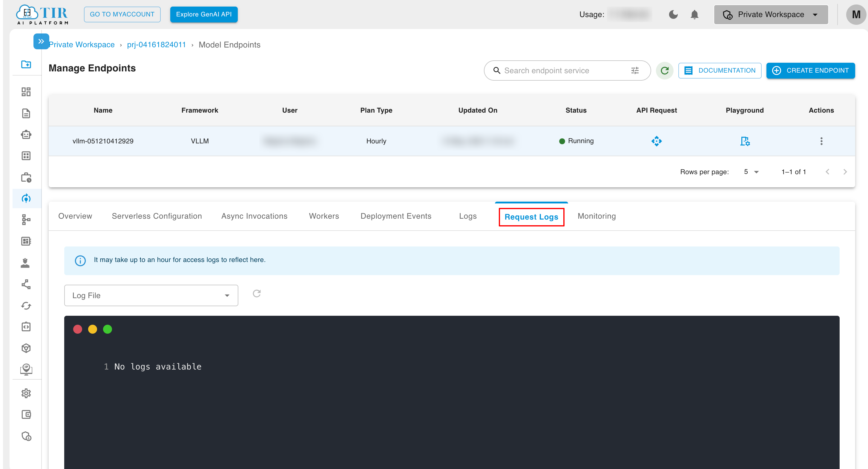Select the highlighted model endpoints sidebar icon
Image resolution: width=868 pixels, height=469 pixels.
point(26,198)
